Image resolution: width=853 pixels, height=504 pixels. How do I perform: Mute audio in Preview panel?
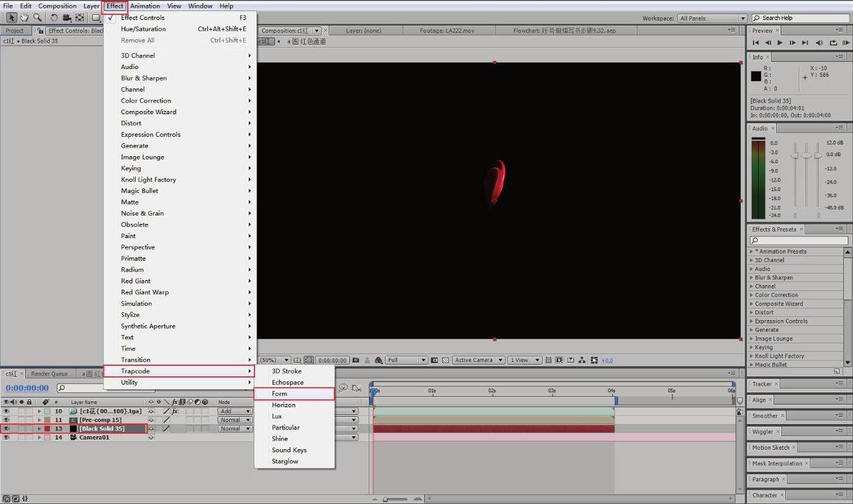click(x=819, y=43)
